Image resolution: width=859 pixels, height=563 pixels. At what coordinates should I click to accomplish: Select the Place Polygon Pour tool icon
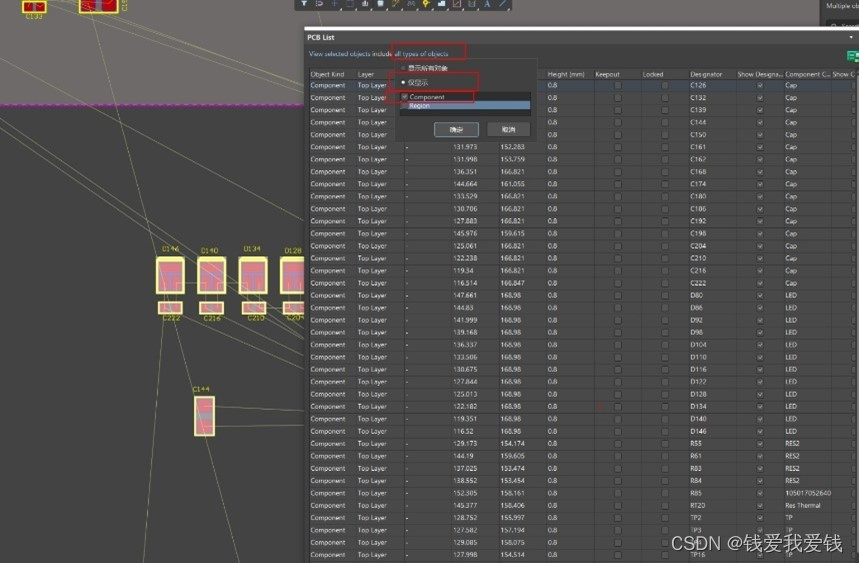tap(441, 4)
